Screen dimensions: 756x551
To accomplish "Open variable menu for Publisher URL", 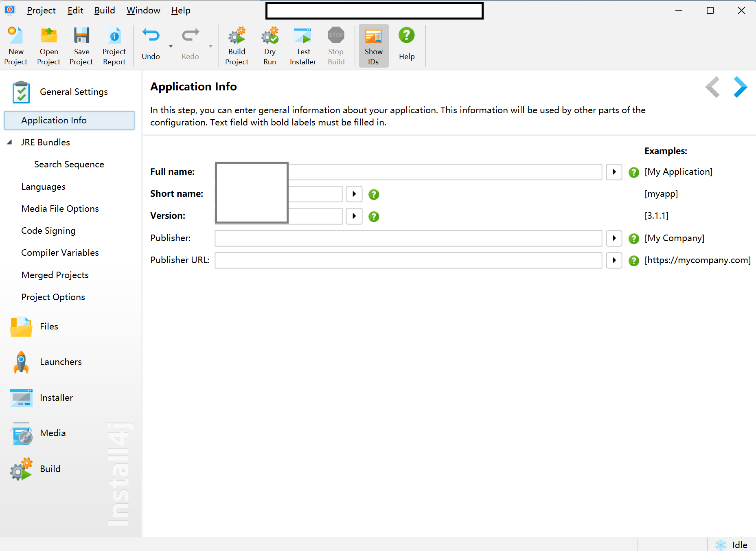I will click(x=614, y=261).
